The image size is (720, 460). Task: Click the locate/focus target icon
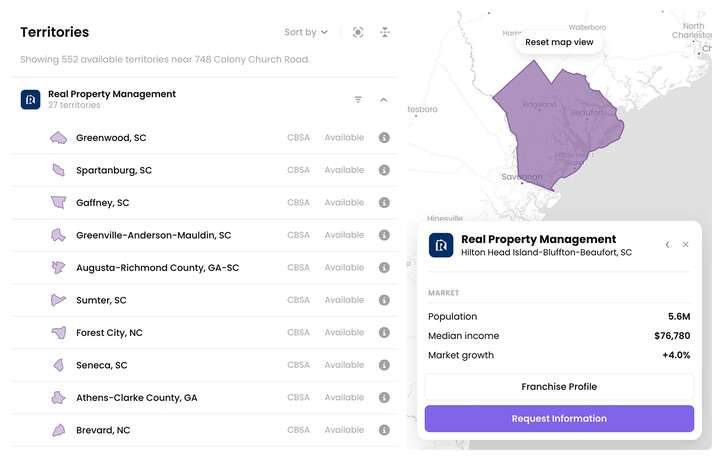tap(358, 32)
